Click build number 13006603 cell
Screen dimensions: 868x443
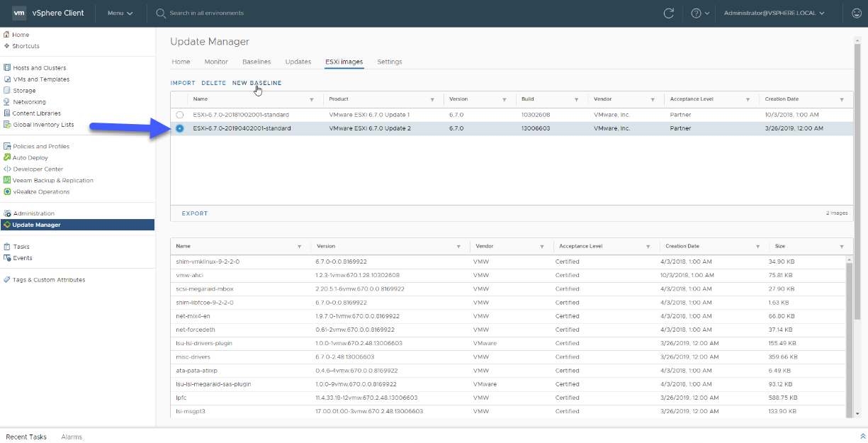pos(535,128)
